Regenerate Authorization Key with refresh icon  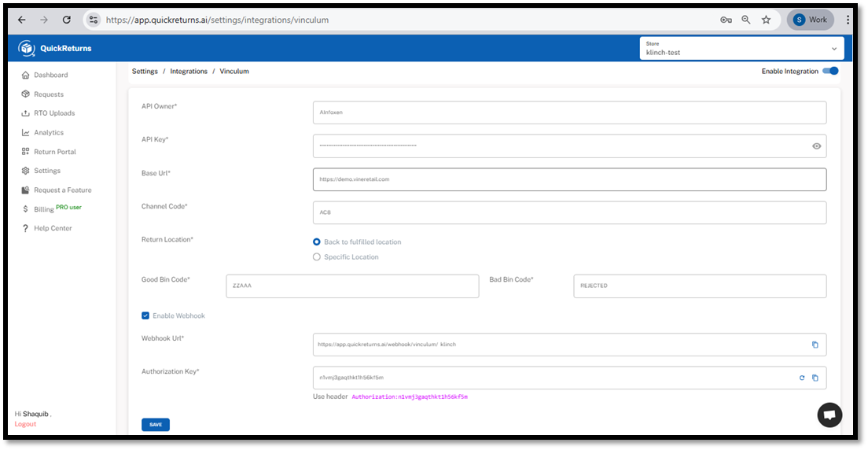802,378
